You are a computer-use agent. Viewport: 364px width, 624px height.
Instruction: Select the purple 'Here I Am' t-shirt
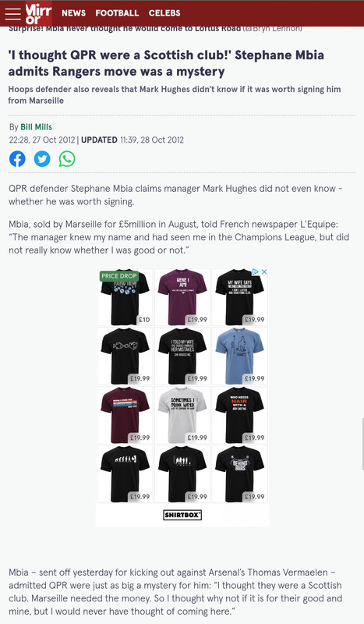click(x=182, y=297)
